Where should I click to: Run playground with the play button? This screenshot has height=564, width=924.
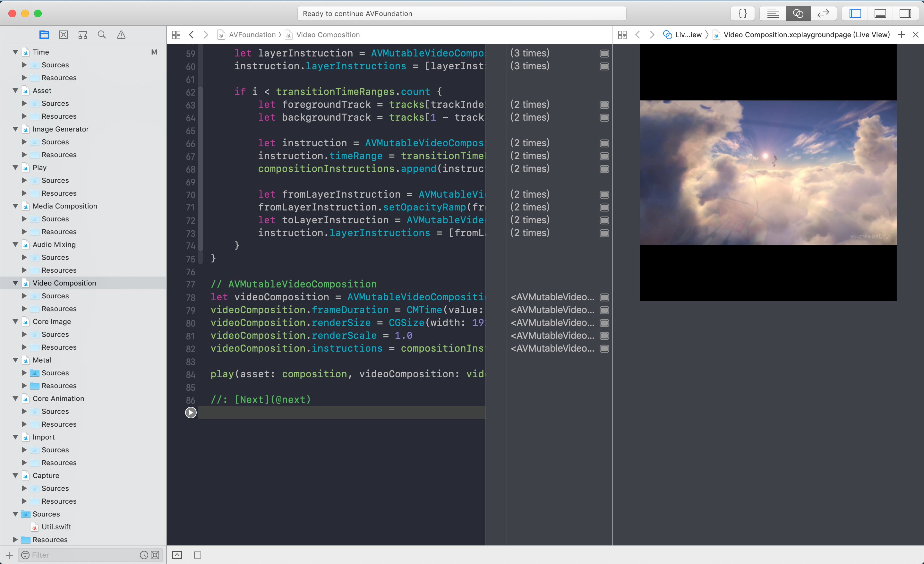click(x=191, y=413)
